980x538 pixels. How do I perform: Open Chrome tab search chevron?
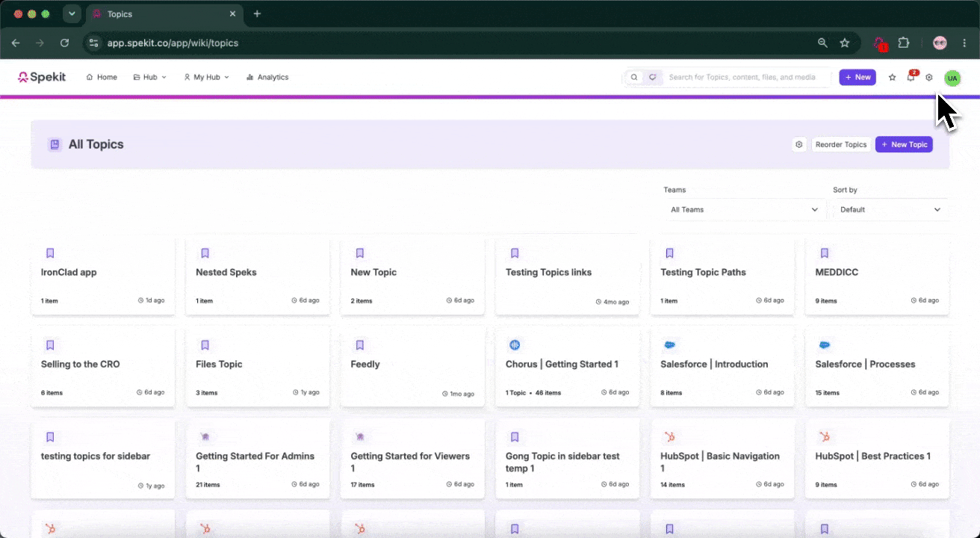click(x=72, y=13)
